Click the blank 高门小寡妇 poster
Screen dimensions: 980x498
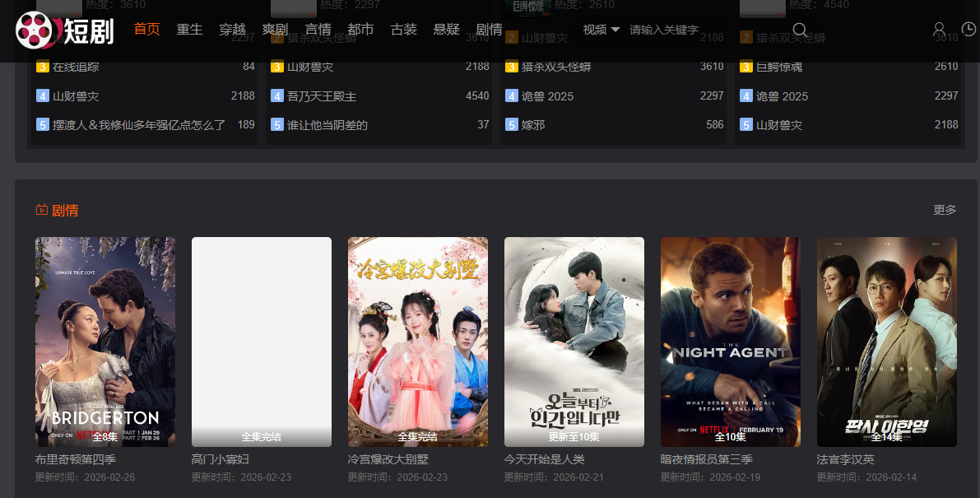pyautogui.click(x=262, y=342)
